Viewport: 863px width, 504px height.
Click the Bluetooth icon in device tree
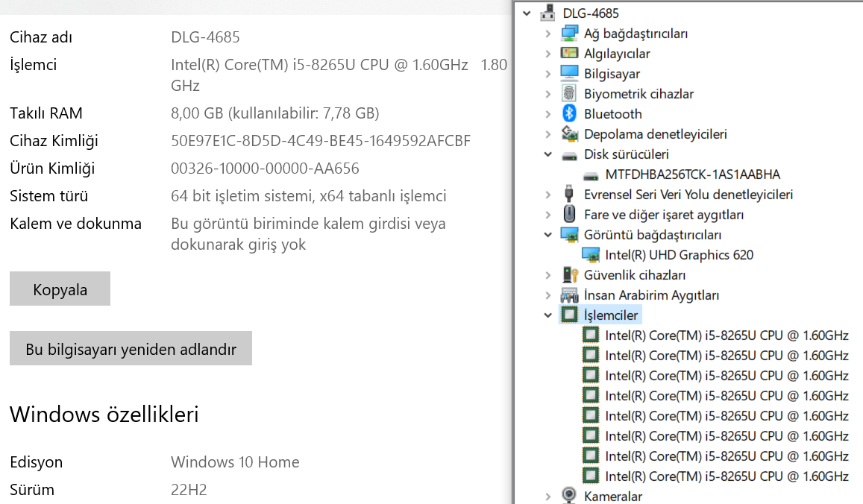tap(569, 114)
